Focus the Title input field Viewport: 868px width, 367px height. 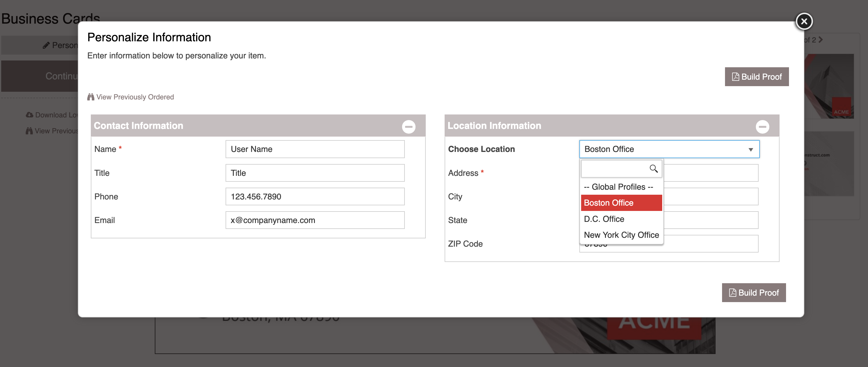(315, 173)
